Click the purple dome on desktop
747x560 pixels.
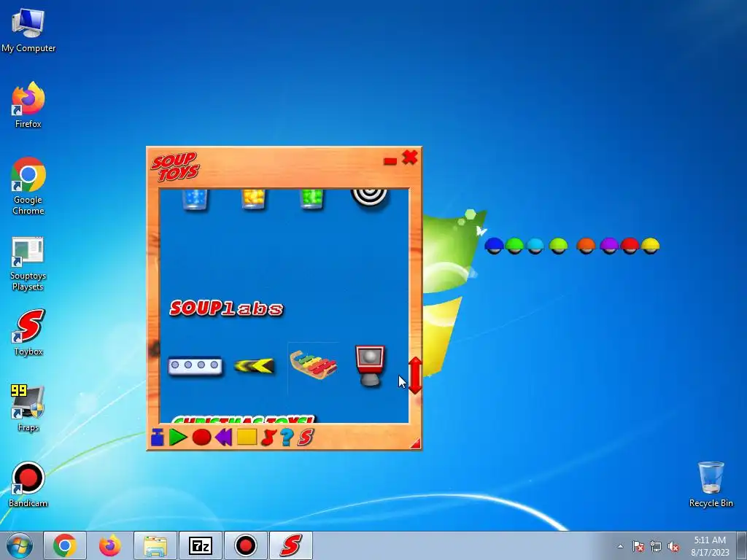(x=609, y=246)
